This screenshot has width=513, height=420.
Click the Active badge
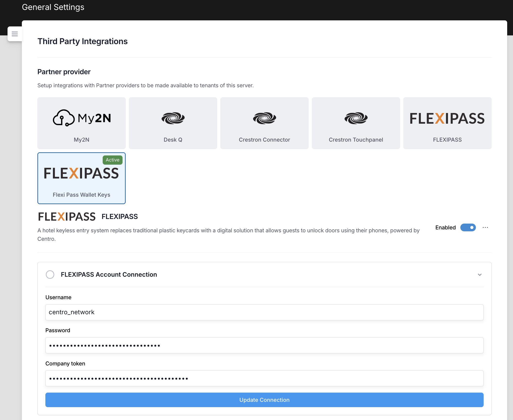tap(113, 160)
